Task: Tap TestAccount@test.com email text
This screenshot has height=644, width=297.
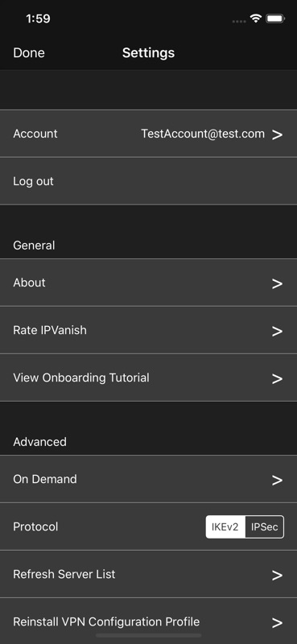Action: tap(203, 134)
